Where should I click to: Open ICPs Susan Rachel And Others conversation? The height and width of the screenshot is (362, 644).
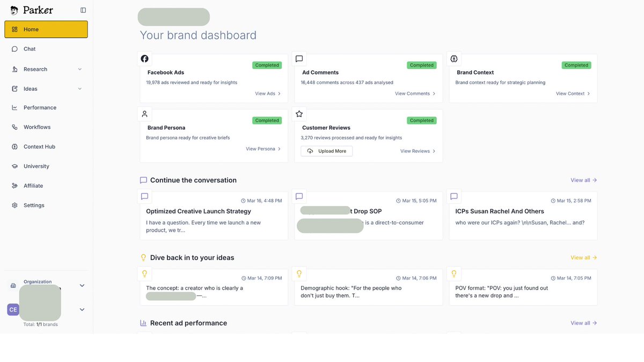tap(523, 216)
